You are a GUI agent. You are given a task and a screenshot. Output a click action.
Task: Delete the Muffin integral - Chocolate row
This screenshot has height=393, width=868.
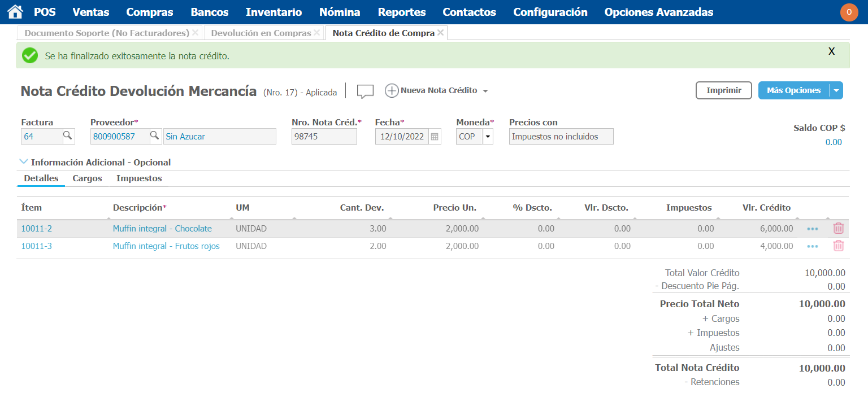pos(839,229)
